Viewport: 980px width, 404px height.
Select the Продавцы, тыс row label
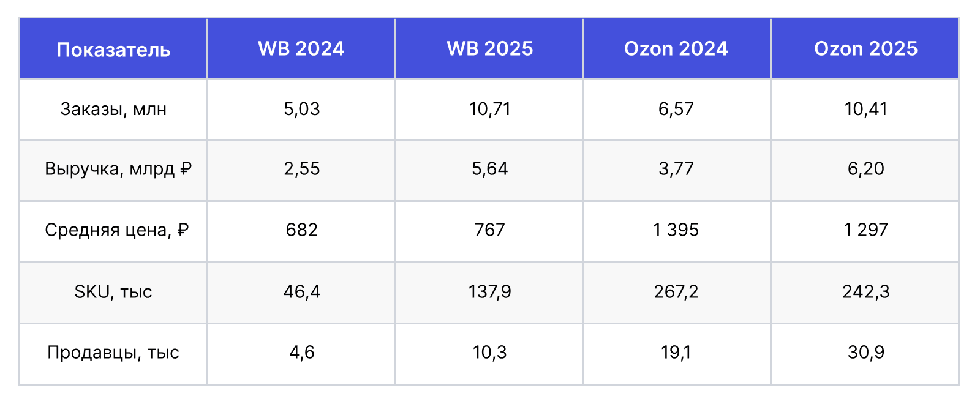click(113, 353)
